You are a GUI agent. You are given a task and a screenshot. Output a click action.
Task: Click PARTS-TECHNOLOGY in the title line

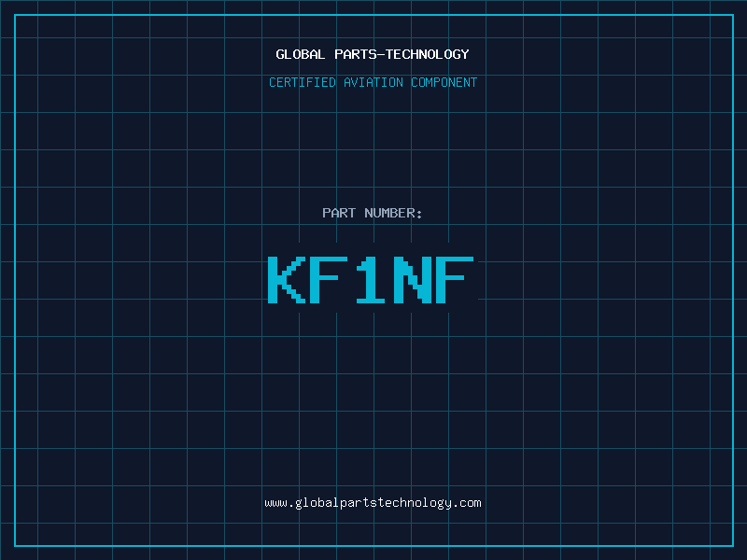[400, 54]
